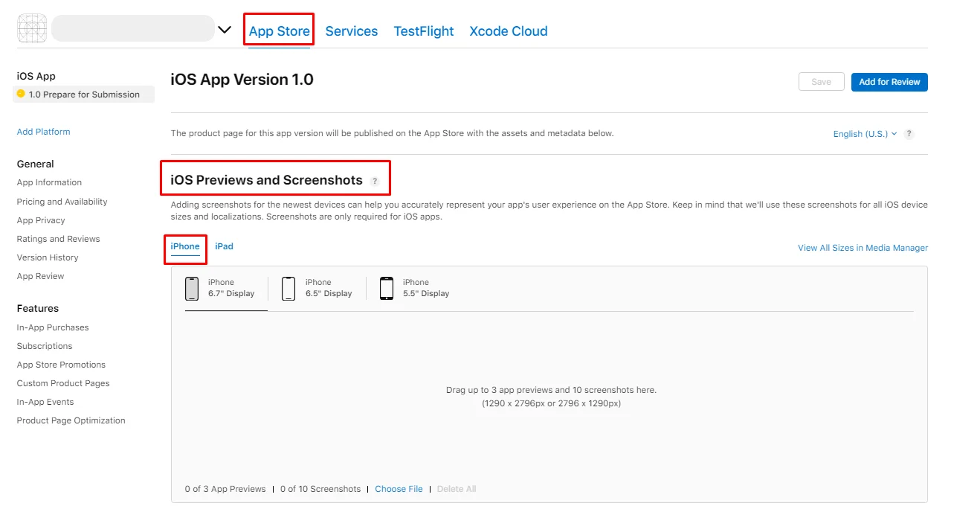Click the '0 of 10 Screenshots' counter text

click(x=320, y=489)
